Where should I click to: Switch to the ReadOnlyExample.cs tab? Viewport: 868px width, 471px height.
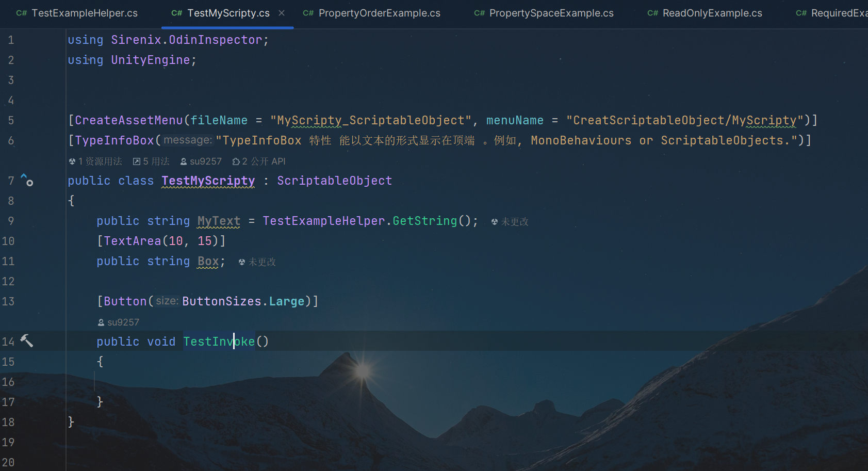coord(705,13)
